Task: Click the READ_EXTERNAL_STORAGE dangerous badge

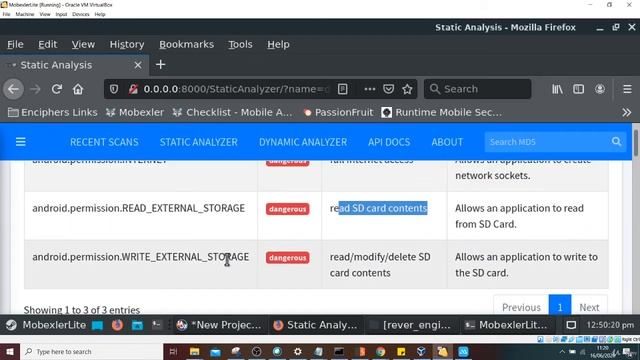Action: 287,209
